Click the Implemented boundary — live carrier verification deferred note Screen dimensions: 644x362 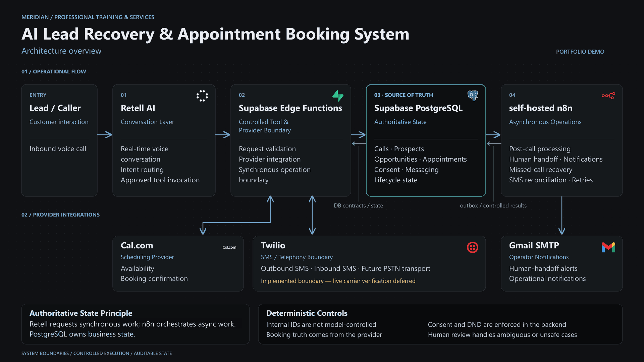coord(338,281)
